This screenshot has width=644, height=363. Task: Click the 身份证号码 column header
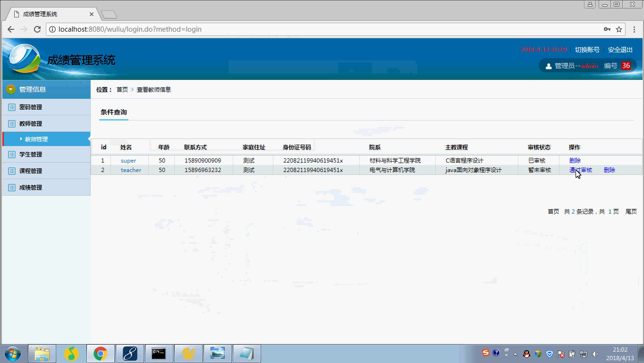coord(297,147)
